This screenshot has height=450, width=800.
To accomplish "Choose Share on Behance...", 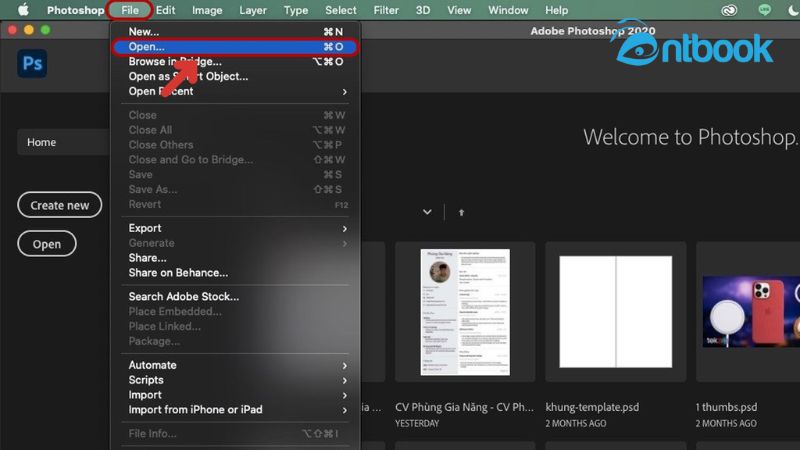I will coord(235,272).
